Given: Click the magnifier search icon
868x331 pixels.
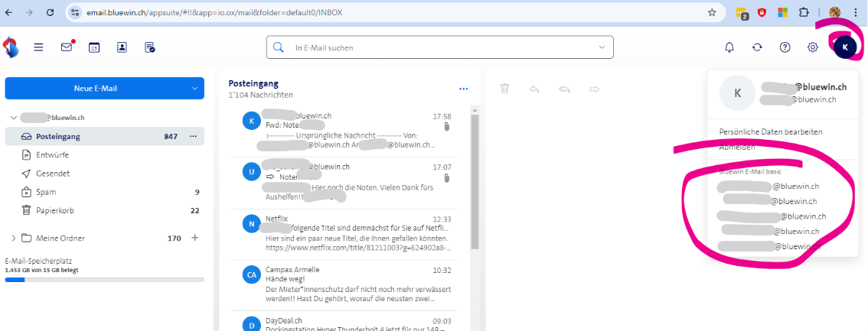Looking at the screenshot, I should tap(279, 47).
